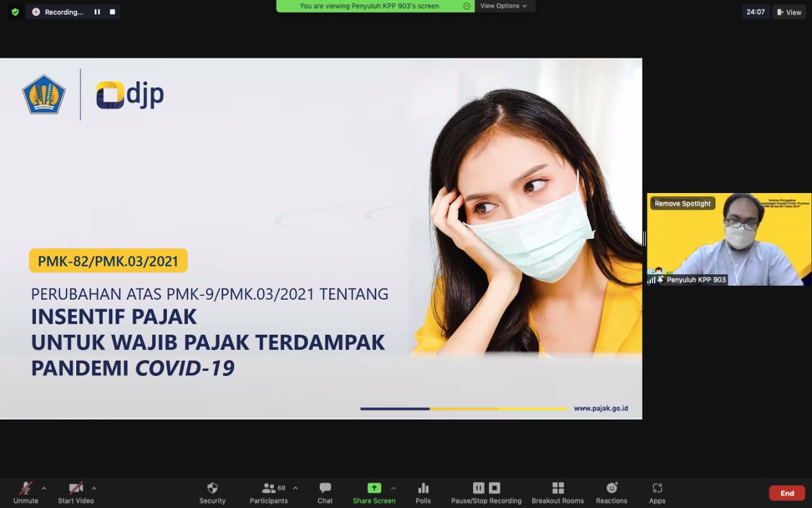Open the Polls icon

[x=423, y=488]
